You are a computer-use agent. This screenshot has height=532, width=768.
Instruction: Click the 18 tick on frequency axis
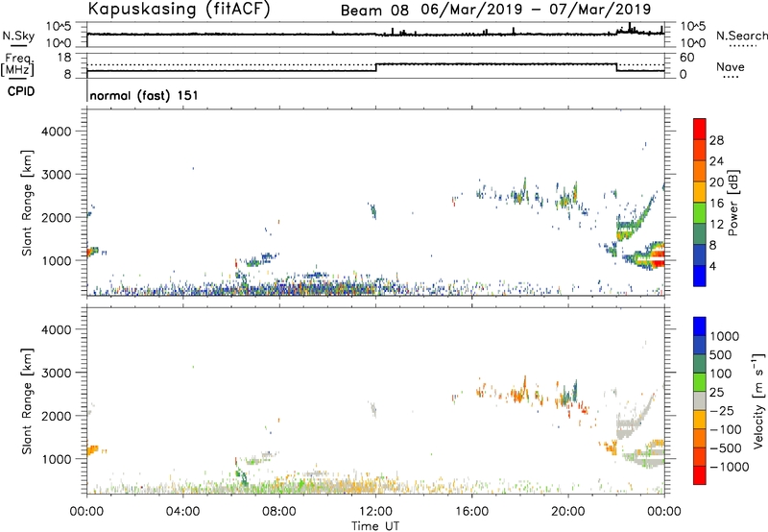[63, 58]
